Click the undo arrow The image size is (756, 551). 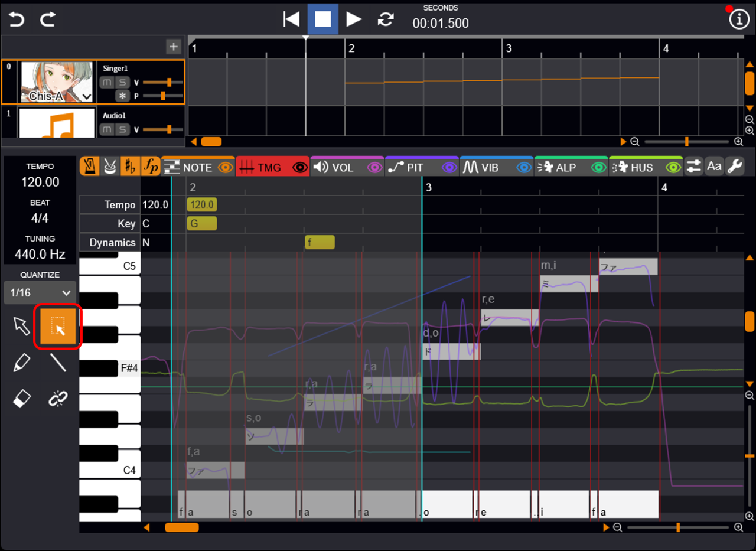(x=17, y=19)
